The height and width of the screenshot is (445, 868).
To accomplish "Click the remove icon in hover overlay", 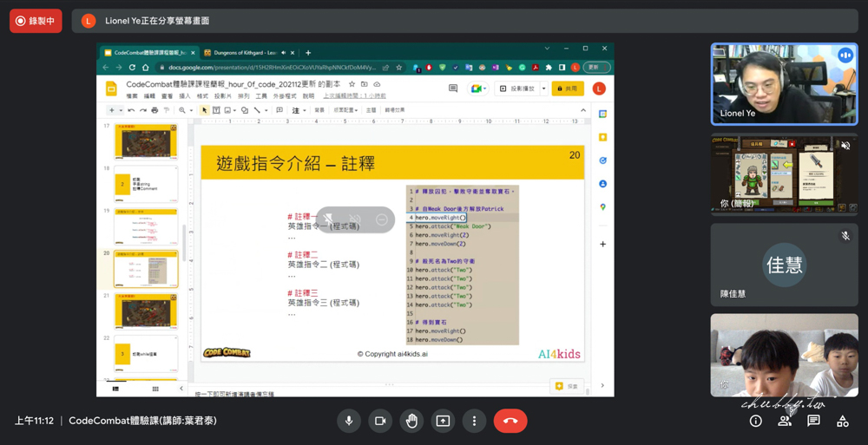I will [x=381, y=219].
